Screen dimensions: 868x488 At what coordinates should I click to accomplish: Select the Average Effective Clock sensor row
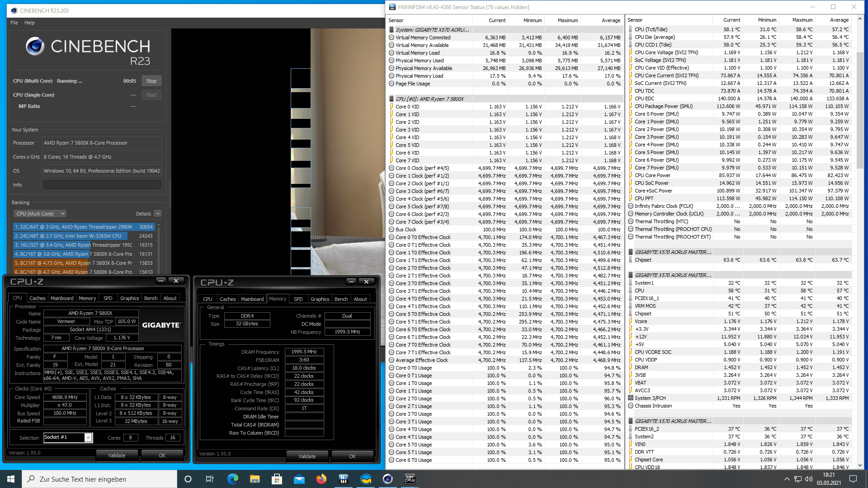tap(505, 360)
